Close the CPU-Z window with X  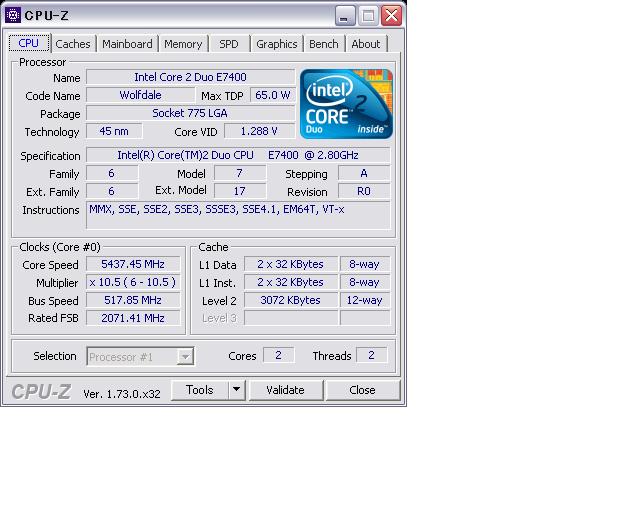coord(391,16)
